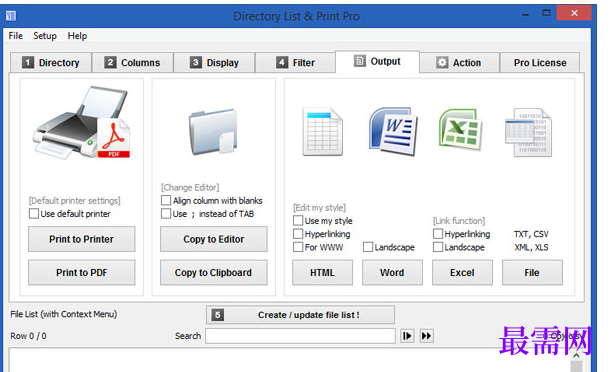Jump to next search result arrow
Screen dimensions: 611x372
[x=407, y=336]
